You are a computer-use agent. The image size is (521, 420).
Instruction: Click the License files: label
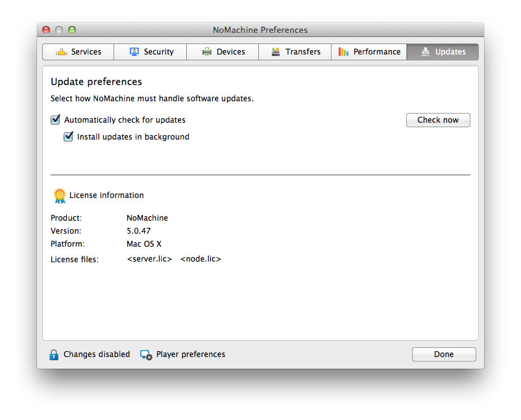point(75,260)
